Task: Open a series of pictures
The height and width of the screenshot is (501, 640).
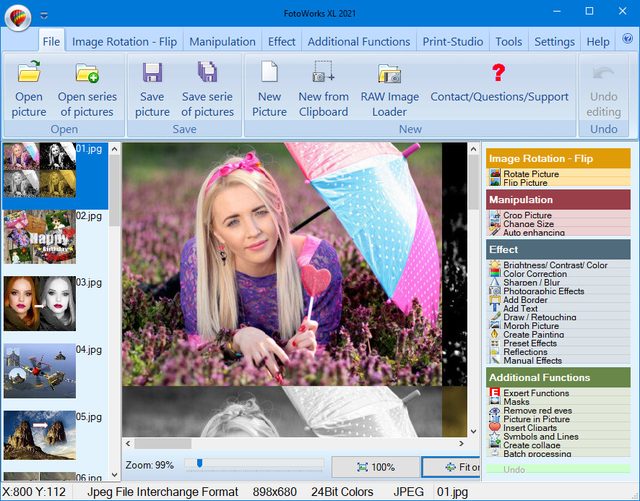Action: click(x=87, y=74)
